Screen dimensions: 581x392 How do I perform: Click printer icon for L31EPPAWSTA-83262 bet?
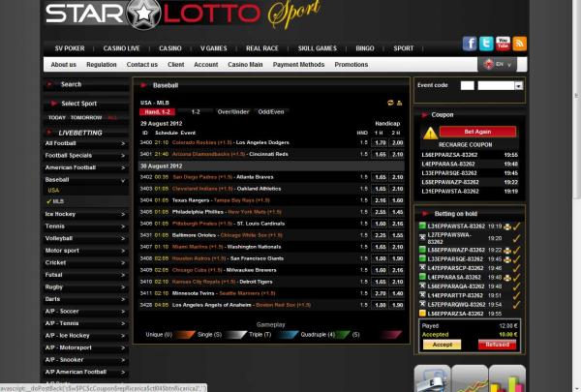click(507, 226)
